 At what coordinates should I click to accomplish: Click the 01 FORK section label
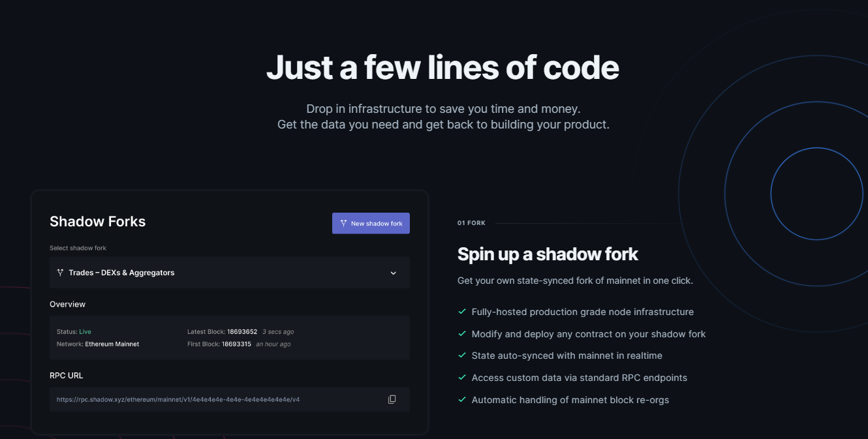point(471,223)
